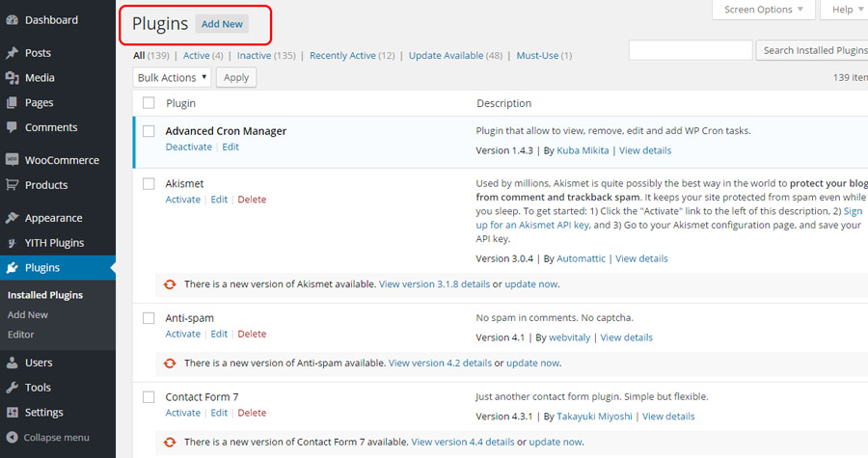Check the Akismet plugin checkbox
Screen dimensions: 868x458
[149, 183]
